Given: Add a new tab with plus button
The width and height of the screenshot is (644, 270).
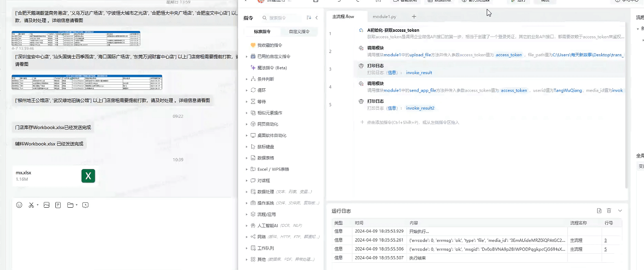Looking at the screenshot, I should point(414,17).
